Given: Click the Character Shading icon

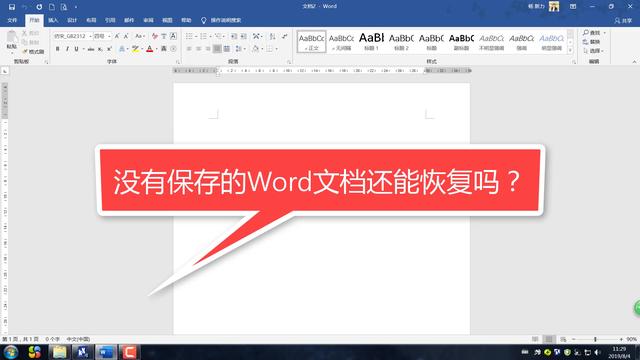Looking at the screenshot, I should [164, 49].
